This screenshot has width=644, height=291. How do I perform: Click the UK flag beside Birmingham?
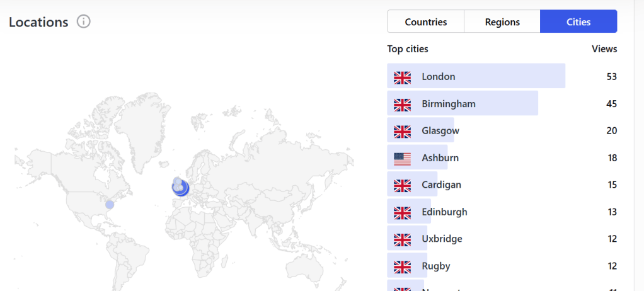coord(402,104)
